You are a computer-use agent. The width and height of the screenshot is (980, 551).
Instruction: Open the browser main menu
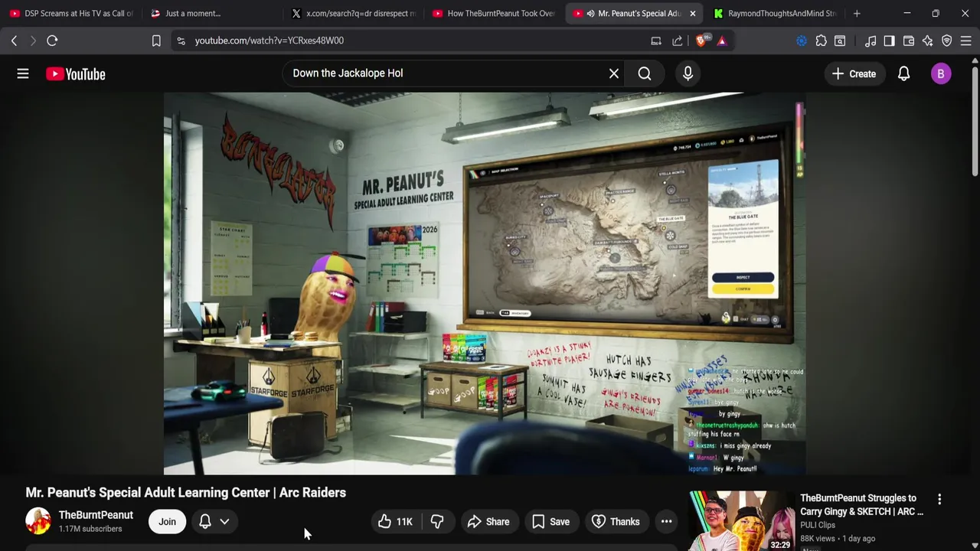pos(966,41)
